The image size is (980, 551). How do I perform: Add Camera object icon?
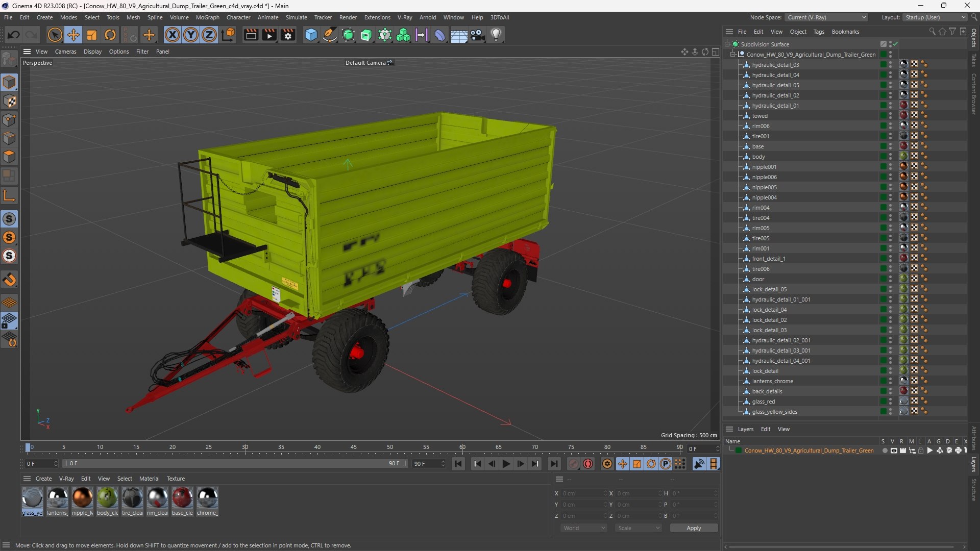[x=478, y=35]
